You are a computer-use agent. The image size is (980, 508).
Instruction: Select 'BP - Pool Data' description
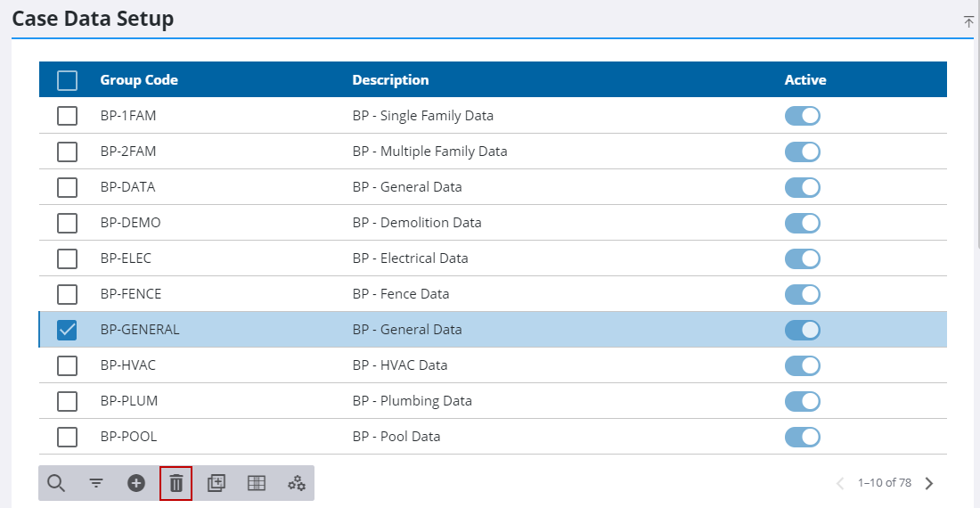[396, 436]
